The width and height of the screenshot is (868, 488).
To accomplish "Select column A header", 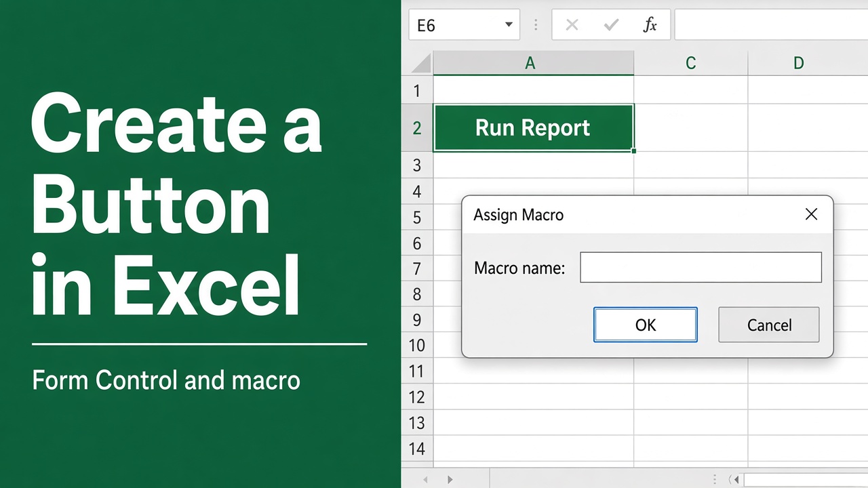I will pyautogui.click(x=533, y=63).
